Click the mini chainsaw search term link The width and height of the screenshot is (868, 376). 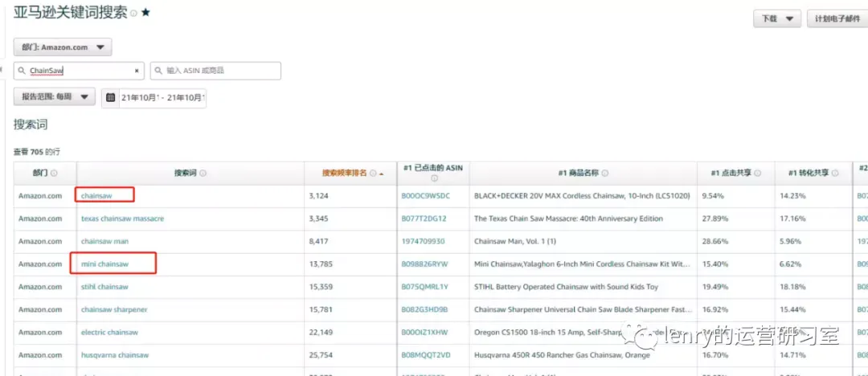(104, 264)
